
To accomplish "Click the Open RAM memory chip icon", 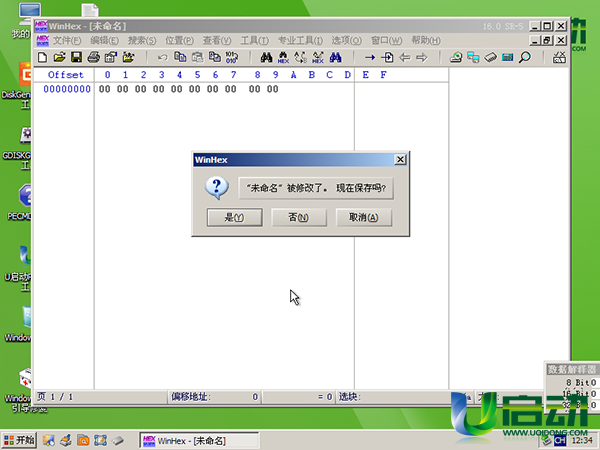I will pos(491,58).
